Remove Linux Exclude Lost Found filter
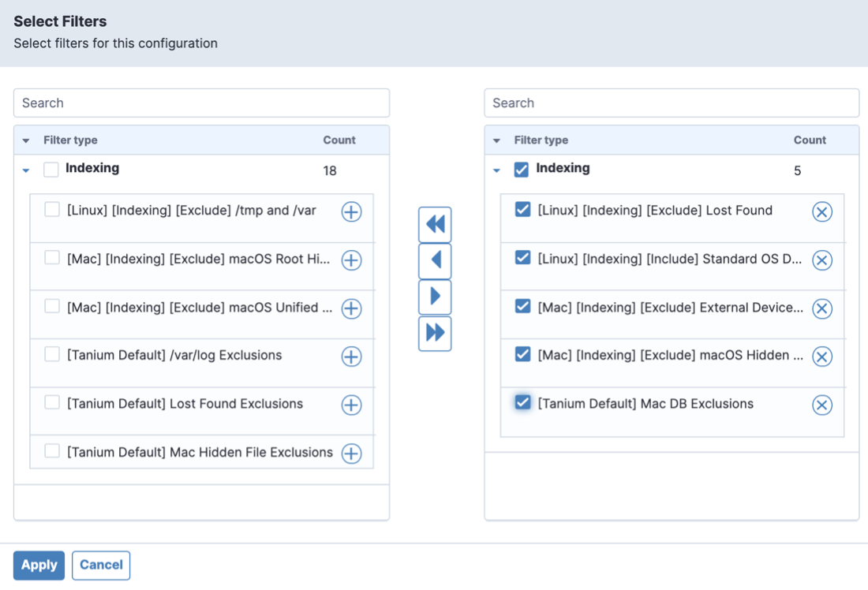The width and height of the screenshot is (868, 590). tap(822, 211)
